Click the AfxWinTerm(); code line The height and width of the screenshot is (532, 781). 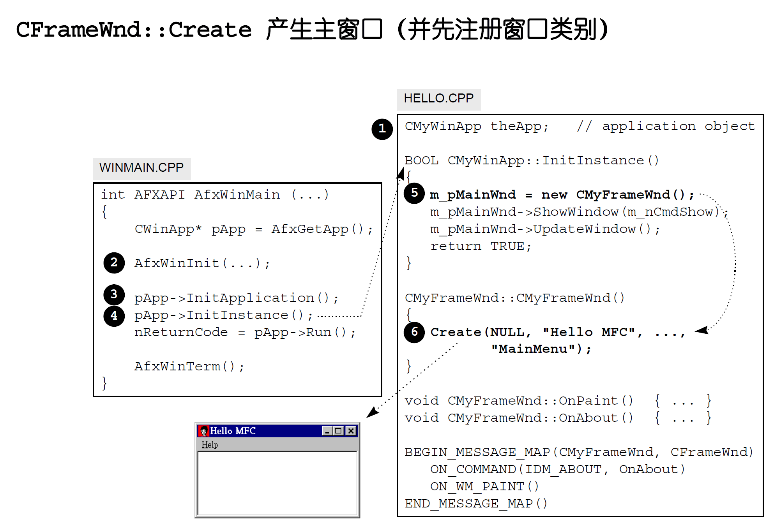pos(189,366)
